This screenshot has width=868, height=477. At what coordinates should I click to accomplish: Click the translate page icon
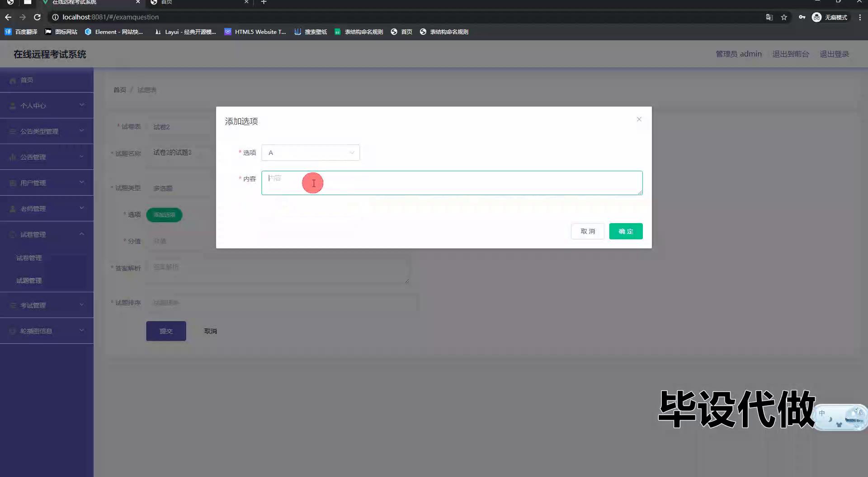769,17
